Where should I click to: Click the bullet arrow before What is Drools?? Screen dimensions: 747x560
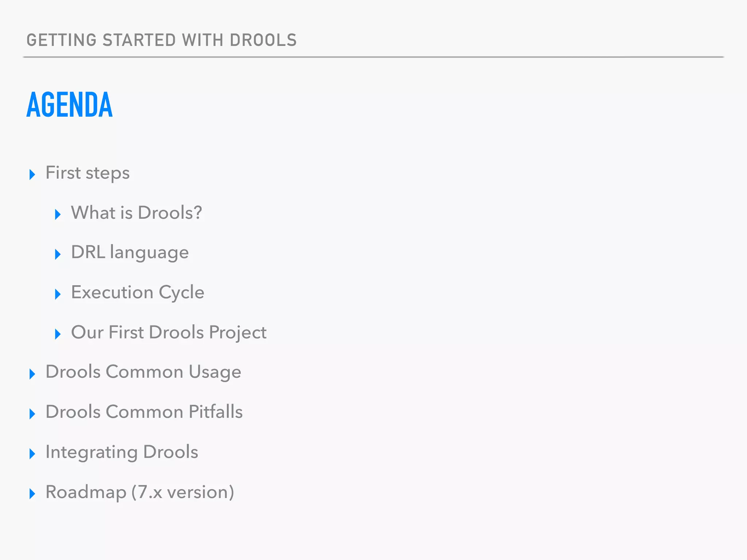click(x=58, y=214)
